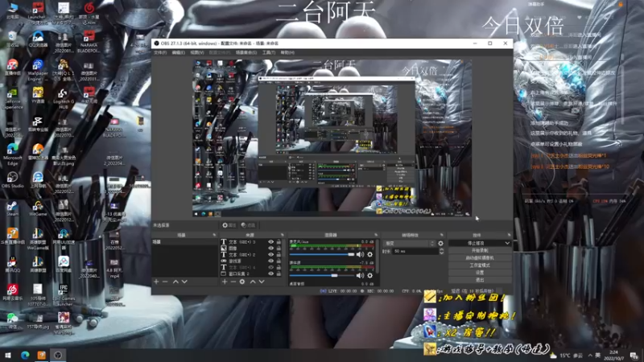Expand the stop streaming button dropdown arrow
644x362 pixels.
(507, 244)
